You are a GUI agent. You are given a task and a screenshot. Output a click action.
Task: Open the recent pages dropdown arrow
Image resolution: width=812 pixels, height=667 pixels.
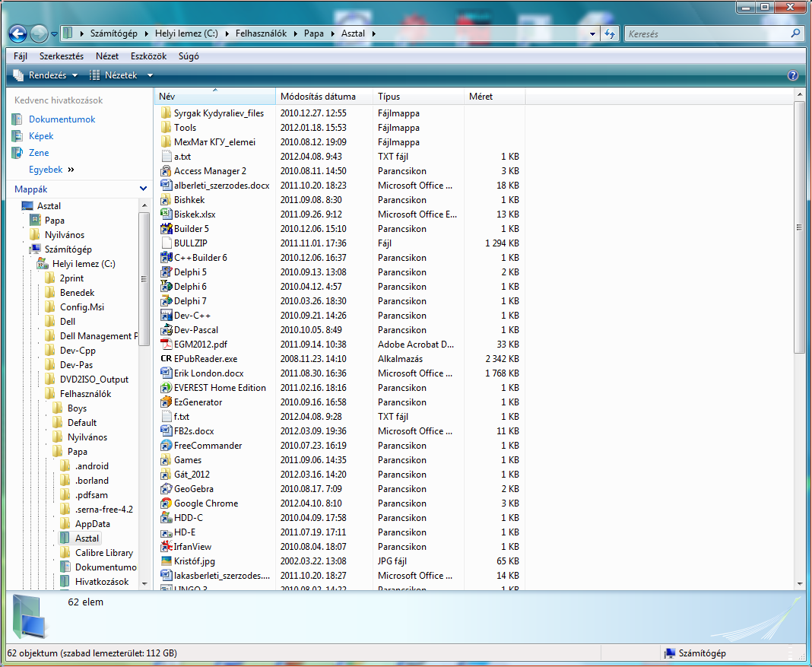(55, 35)
